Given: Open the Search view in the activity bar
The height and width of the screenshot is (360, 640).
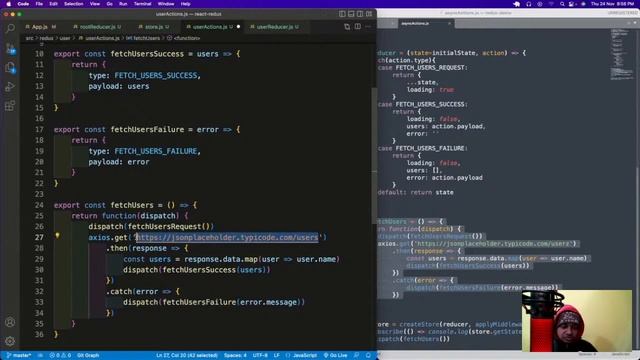Looking at the screenshot, I should coord(10,28).
